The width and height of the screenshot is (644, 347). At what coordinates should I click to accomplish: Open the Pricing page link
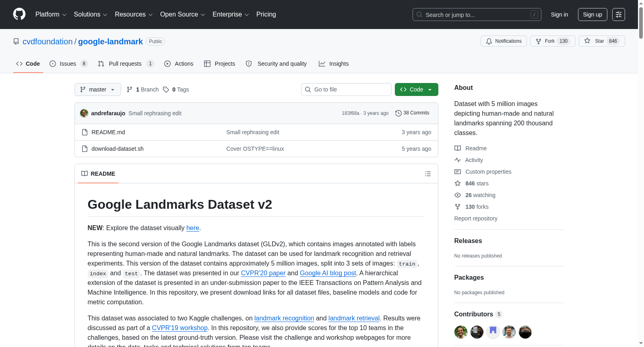tap(266, 15)
